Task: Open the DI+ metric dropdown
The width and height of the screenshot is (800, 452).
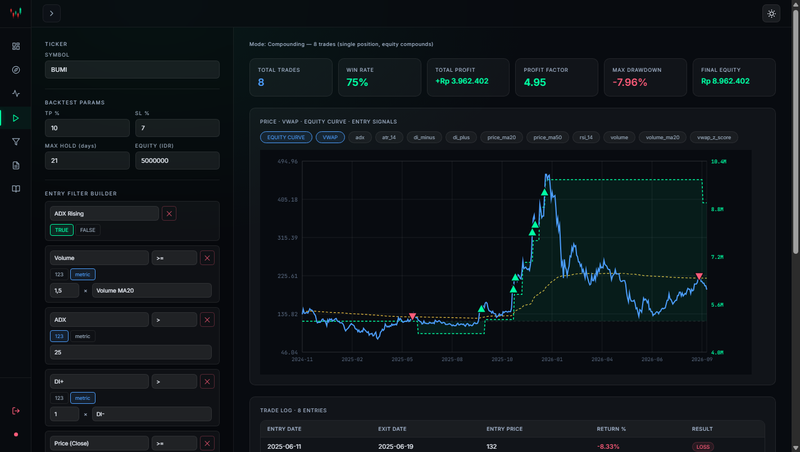Action: click(99, 382)
